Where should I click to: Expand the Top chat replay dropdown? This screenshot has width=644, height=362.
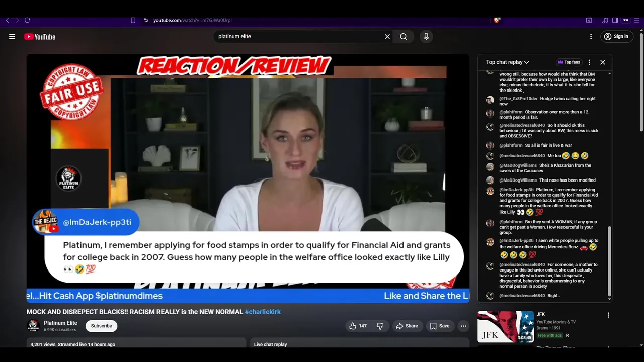pos(507,62)
